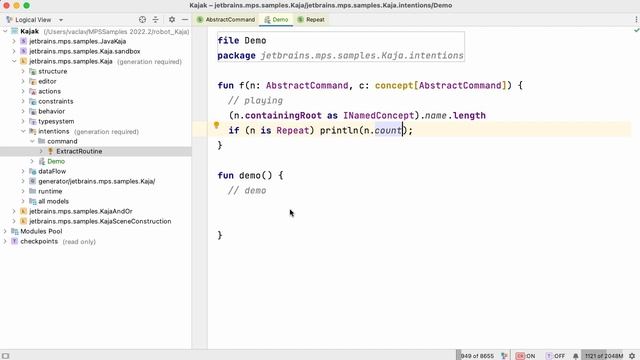Click the tool windows toggle at bottom-left
Image resolution: width=640 pixels, height=360 pixels.
[x=5, y=356]
